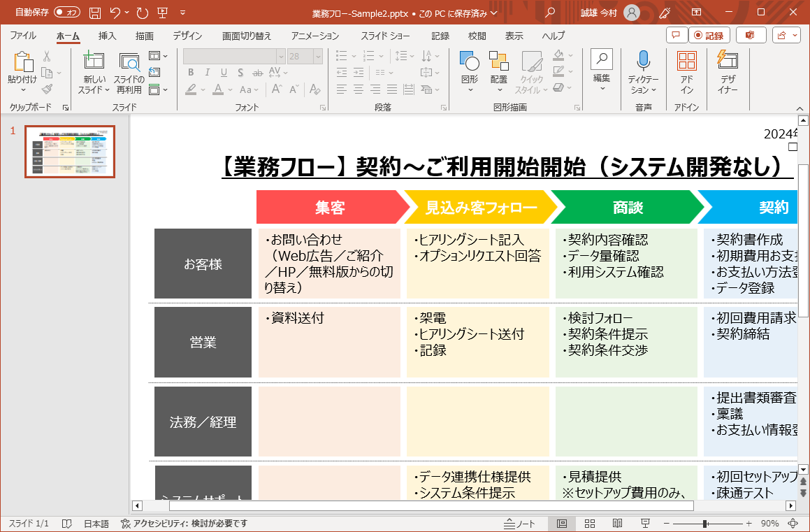Toggle bold formatting
810x532 pixels.
tap(189, 73)
